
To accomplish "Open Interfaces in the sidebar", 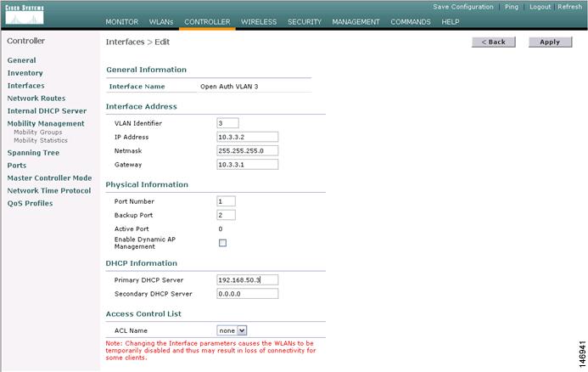I will click(x=25, y=86).
